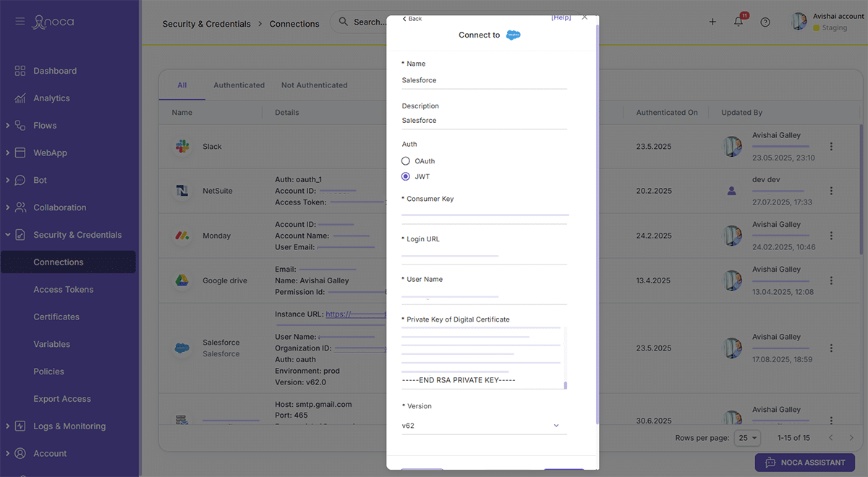The height and width of the screenshot is (477, 868).
Task: Open the notifications bell icon
Action: click(x=739, y=22)
